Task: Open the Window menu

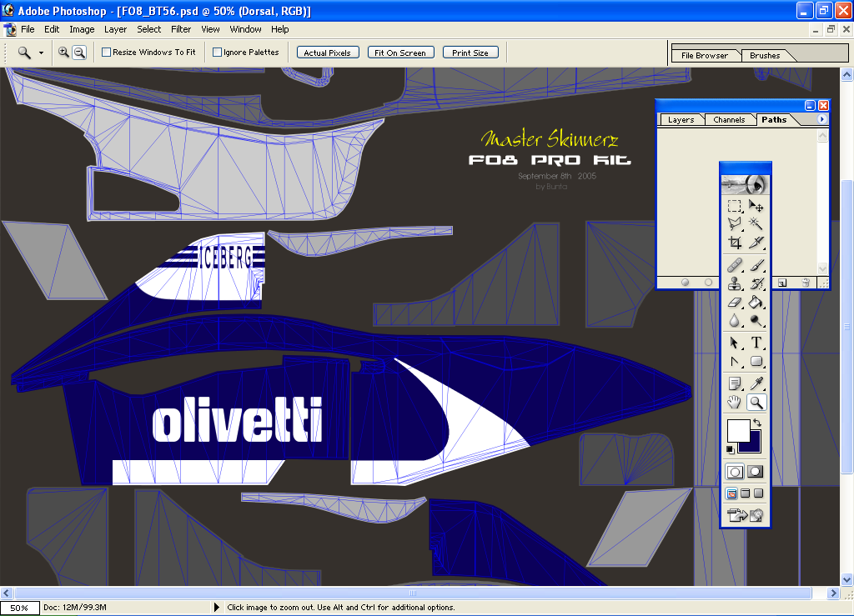Action: pos(245,29)
